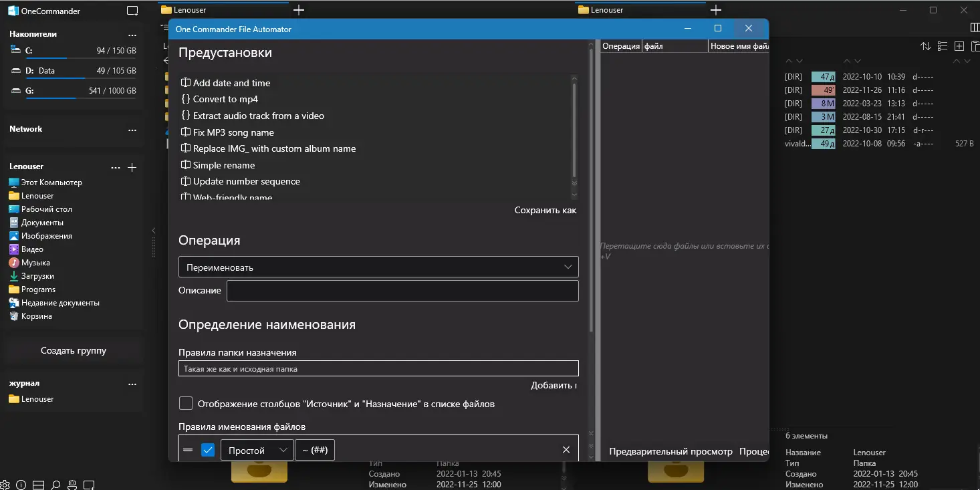Change list view mode icon in right pane

click(943, 46)
